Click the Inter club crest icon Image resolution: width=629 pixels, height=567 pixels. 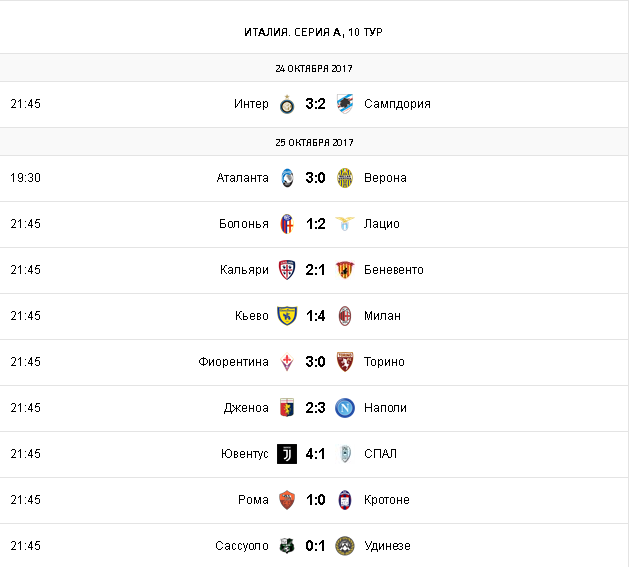(287, 104)
